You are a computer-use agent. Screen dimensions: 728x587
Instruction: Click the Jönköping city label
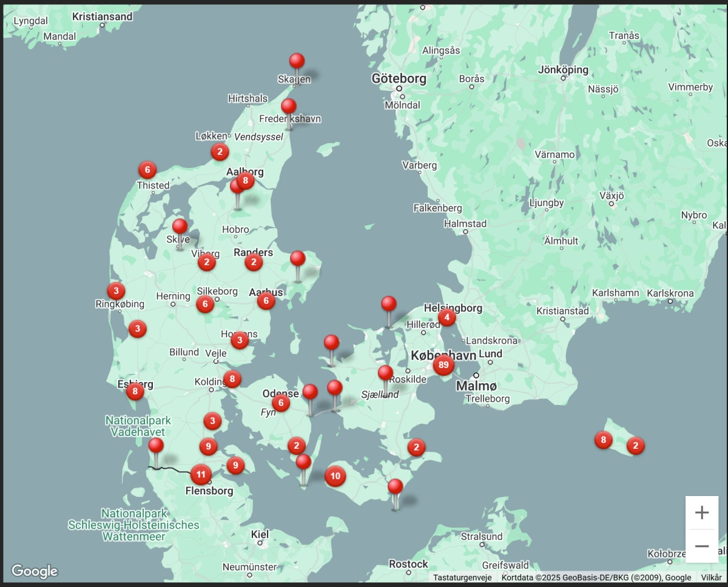tap(563, 70)
